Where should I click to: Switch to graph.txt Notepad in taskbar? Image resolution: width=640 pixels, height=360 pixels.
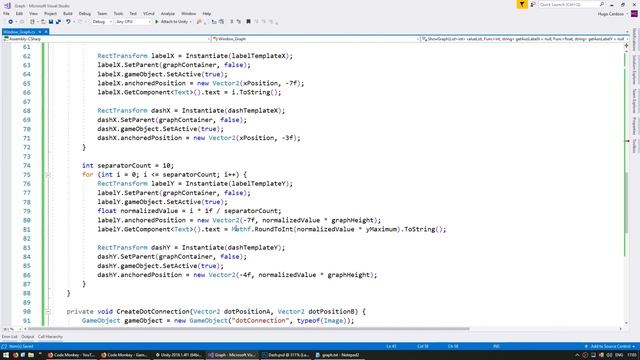338,355
